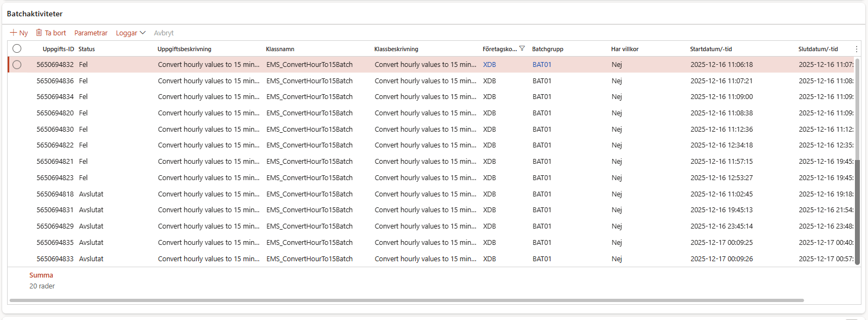
Task: Click the plus Ny (New) icon
Action: (14, 33)
